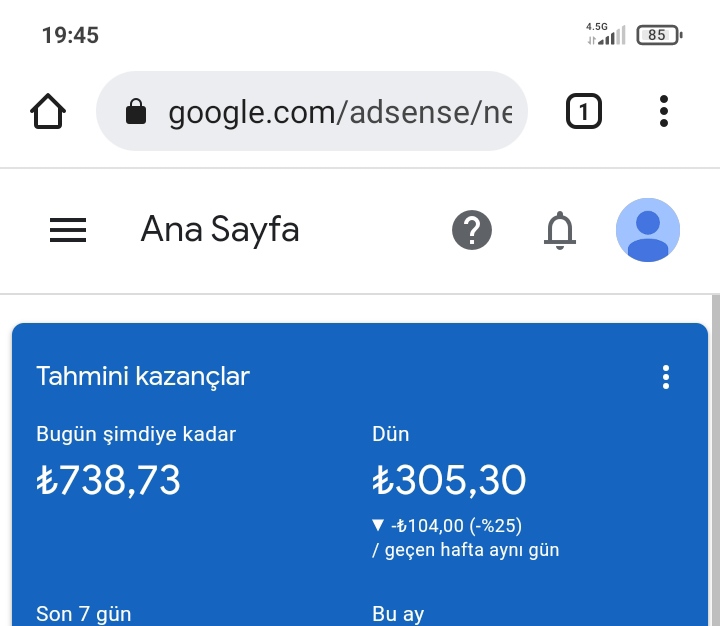Image resolution: width=720 pixels, height=626 pixels.
Task: Click the Dün earnings label
Action: click(x=390, y=434)
